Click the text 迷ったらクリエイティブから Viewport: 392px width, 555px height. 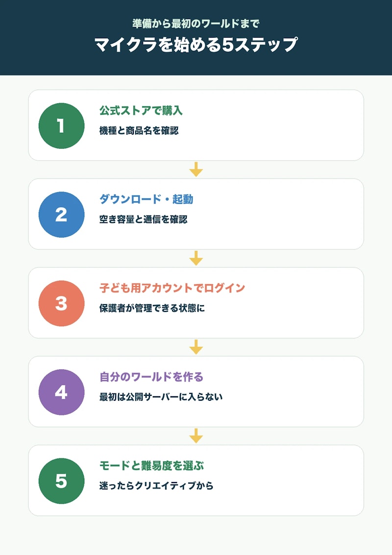156,485
